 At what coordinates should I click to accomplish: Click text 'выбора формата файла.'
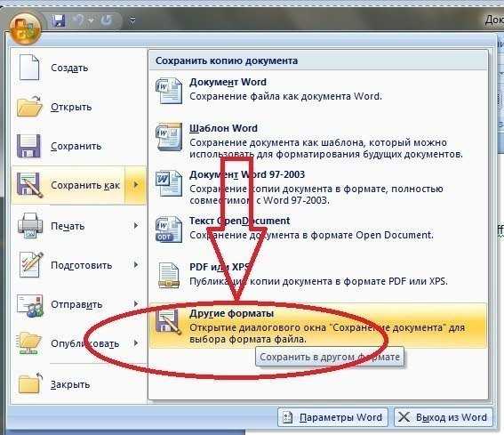click(247, 340)
